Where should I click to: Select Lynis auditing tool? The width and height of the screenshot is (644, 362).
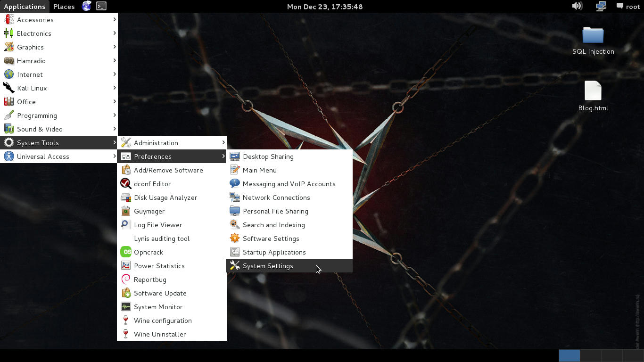coord(172,239)
